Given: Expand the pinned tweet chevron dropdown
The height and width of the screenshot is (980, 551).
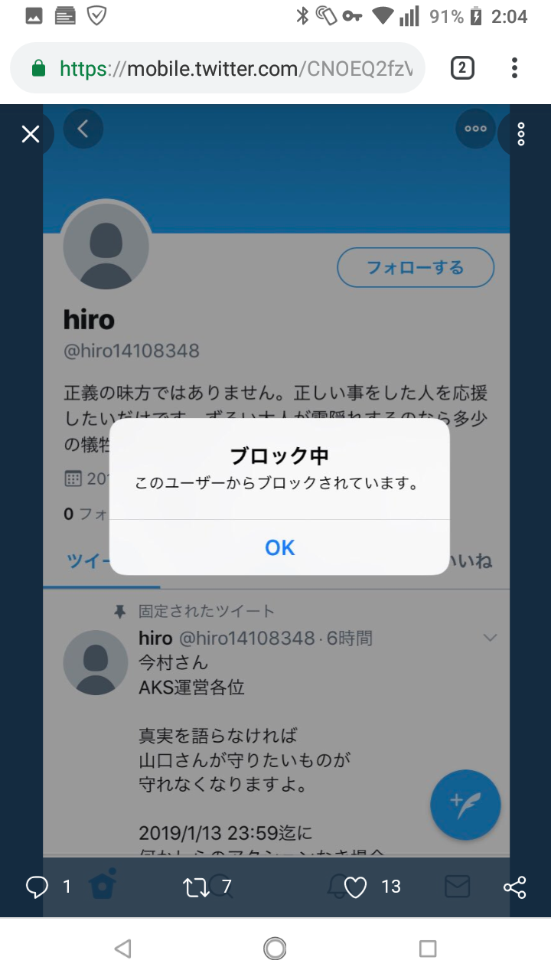Looking at the screenshot, I should pyautogui.click(x=490, y=638).
